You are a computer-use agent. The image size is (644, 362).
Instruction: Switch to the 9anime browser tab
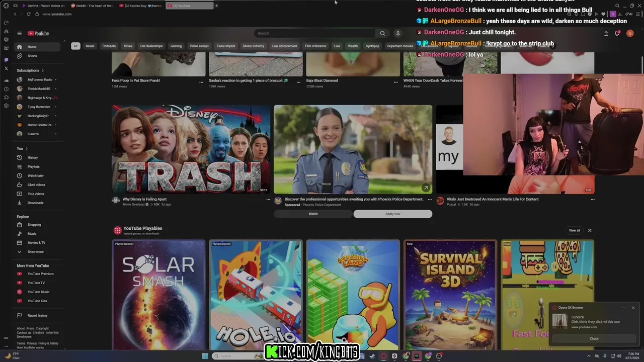pyautogui.click(x=44, y=6)
